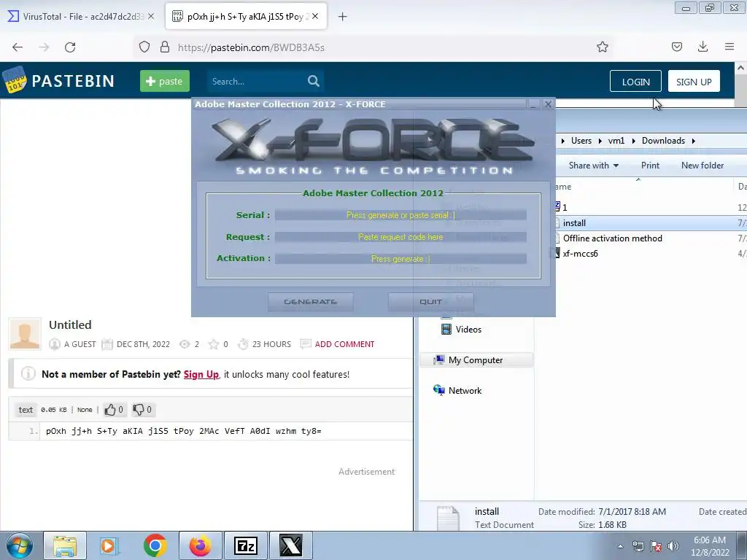
Task: Click Users in the Explorer breadcrumb
Action: coord(581,141)
